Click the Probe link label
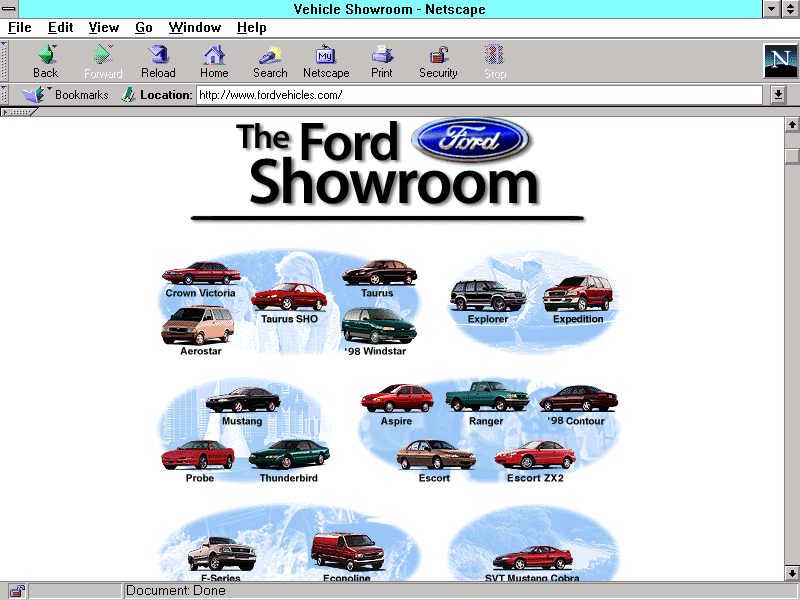Viewport: 800px width, 600px height. click(x=199, y=478)
